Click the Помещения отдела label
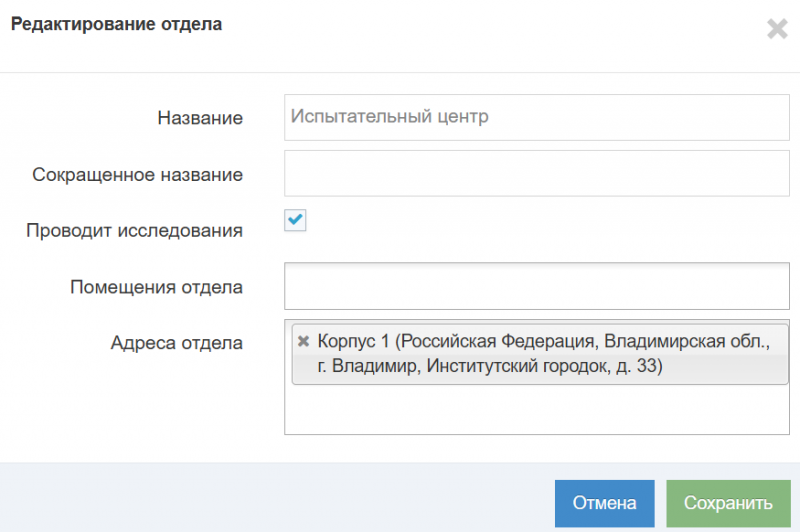Viewport: 800px width, 532px height. click(156, 288)
